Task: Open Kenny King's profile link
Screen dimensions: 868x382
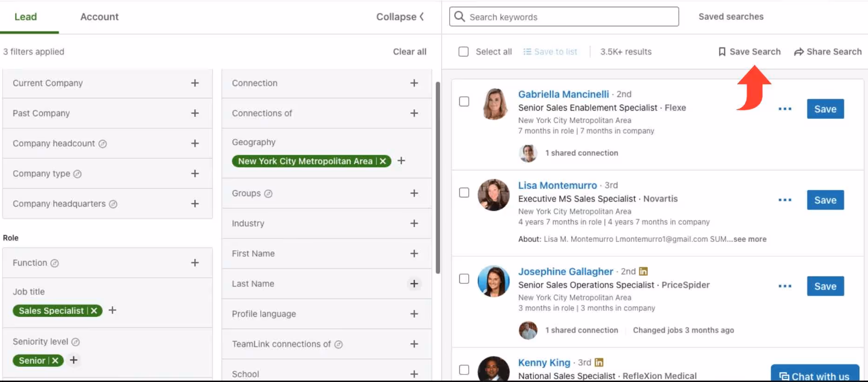Action: 544,362
